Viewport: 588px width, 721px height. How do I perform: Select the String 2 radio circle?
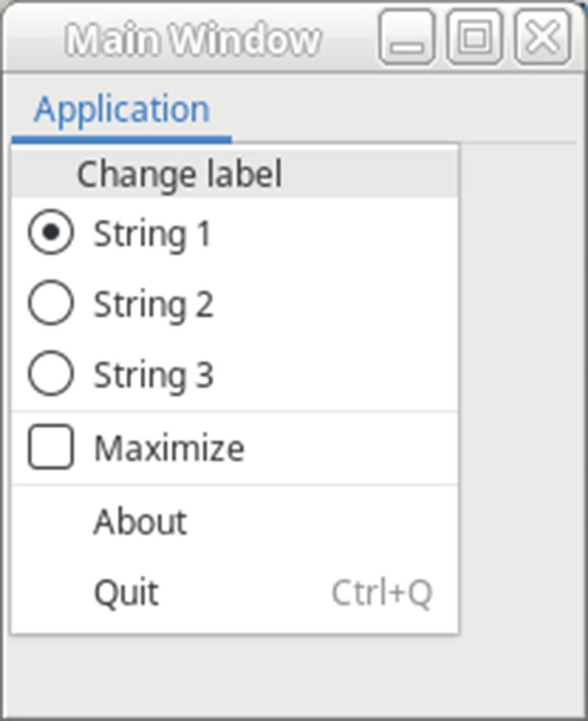pos(51,304)
